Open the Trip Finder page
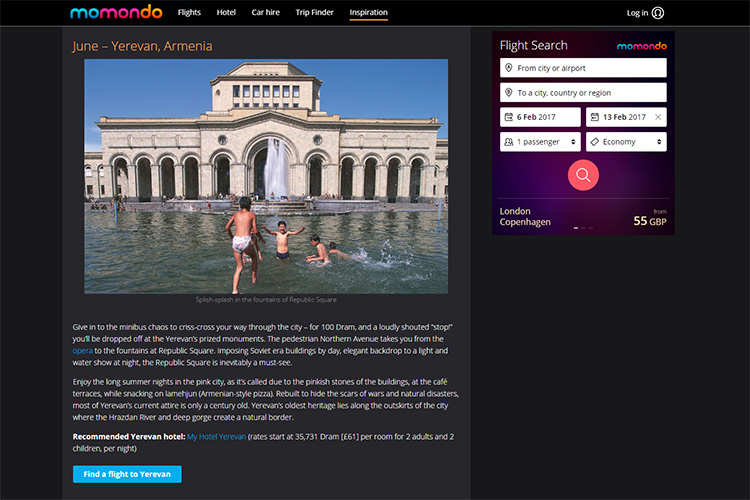Image resolution: width=750 pixels, height=500 pixels. (x=314, y=12)
